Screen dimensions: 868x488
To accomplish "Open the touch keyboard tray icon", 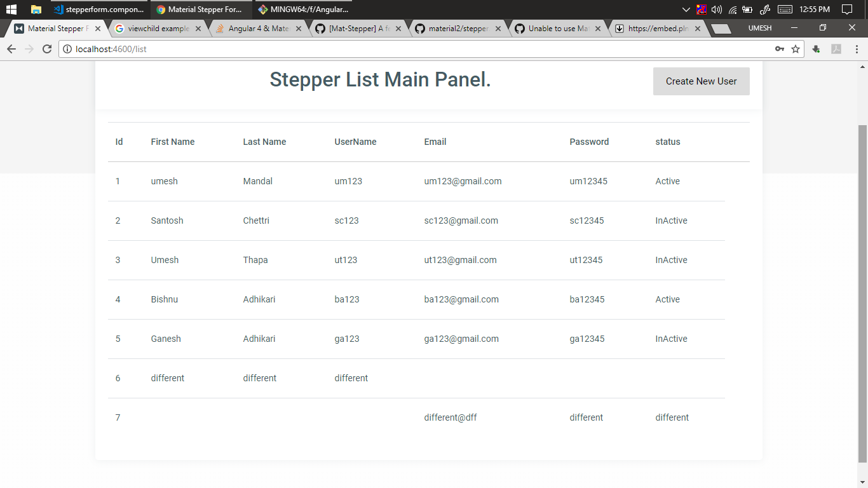I will tap(785, 10).
